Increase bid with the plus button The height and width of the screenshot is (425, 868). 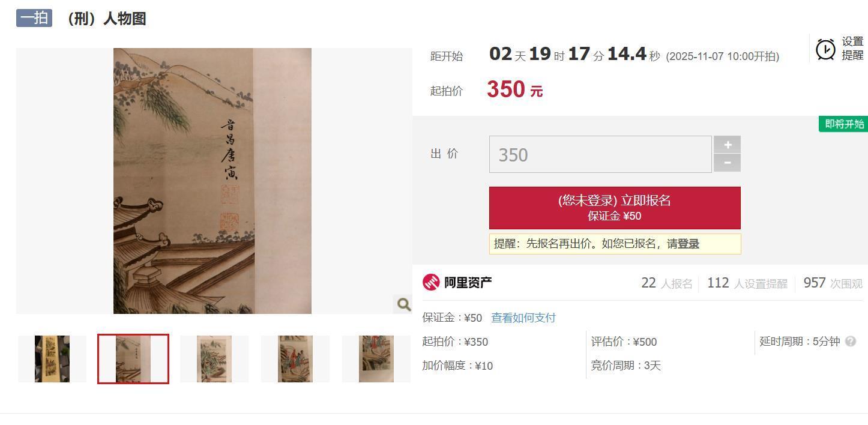pos(727,145)
